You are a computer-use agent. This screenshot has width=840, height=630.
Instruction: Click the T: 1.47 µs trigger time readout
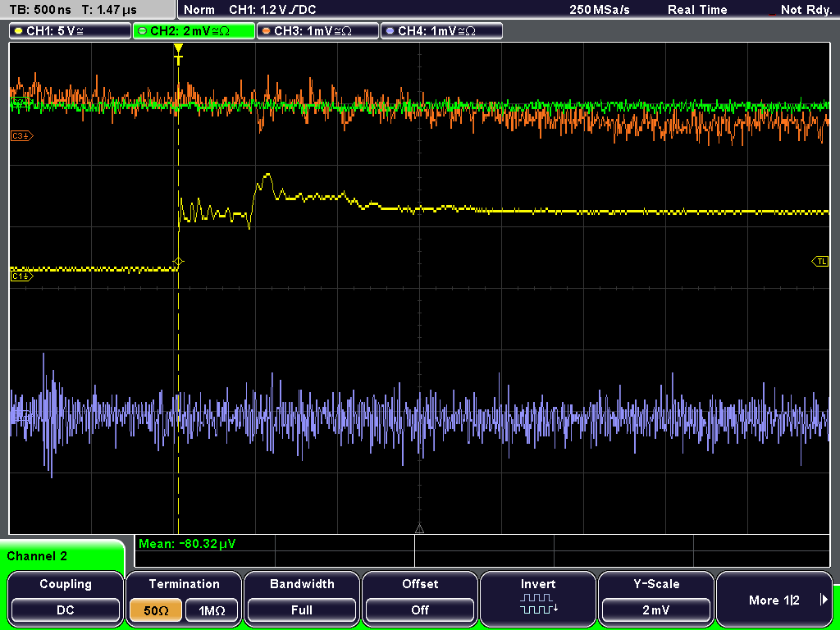point(110,10)
